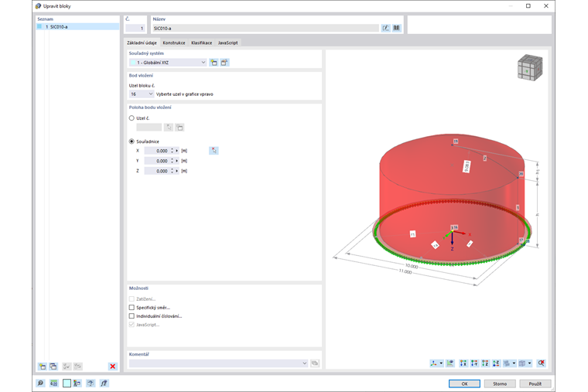Click the script function icon in bottom bar

tap(104, 383)
